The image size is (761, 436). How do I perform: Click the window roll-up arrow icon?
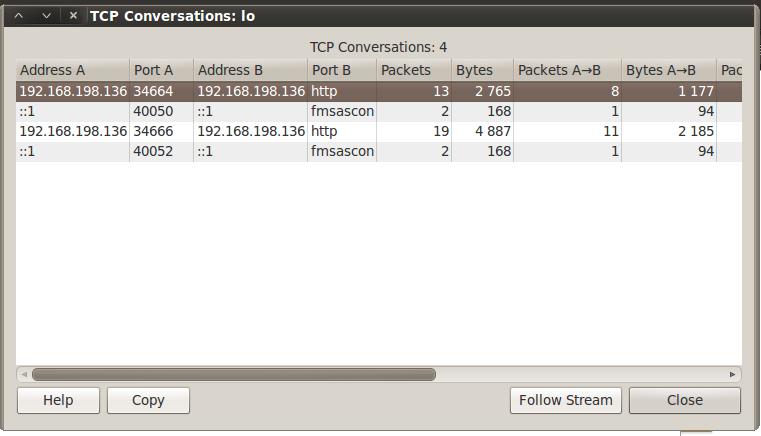19,16
